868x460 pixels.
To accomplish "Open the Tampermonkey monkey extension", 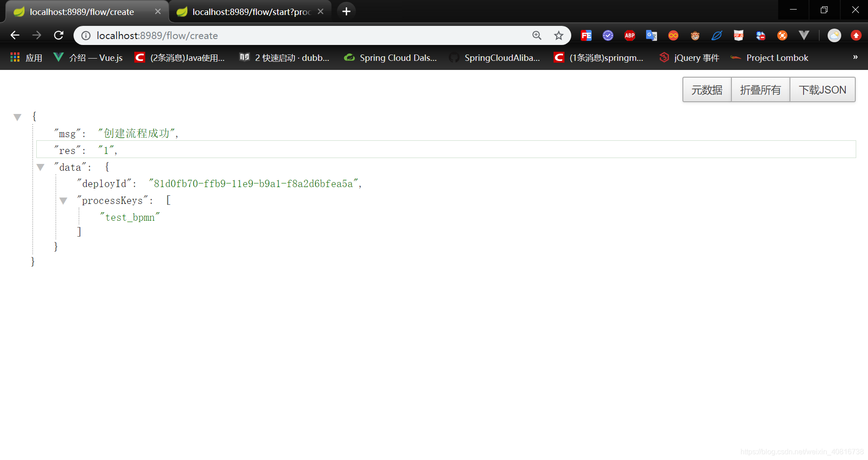I will (x=695, y=35).
